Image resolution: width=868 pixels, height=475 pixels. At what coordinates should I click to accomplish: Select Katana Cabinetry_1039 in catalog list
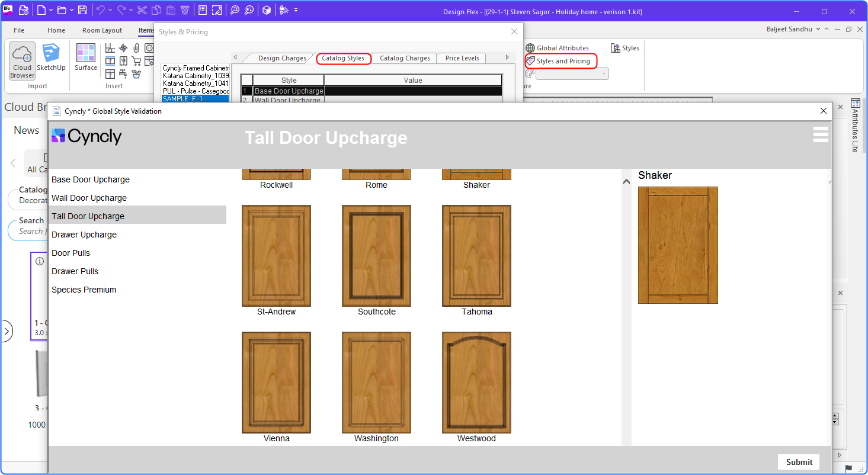(196, 76)
